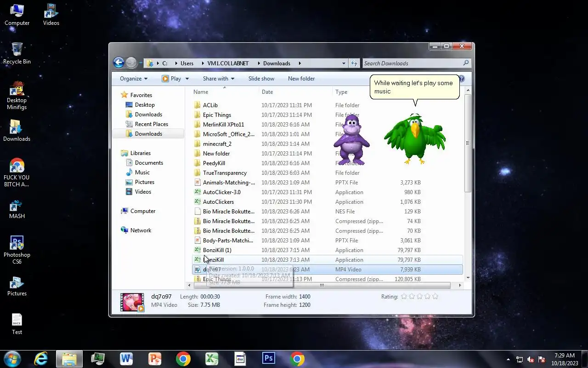This screenshot has width=588, height=368.
Task: Click the horizontal scrollbar of file list
Action: click(322, 286)
